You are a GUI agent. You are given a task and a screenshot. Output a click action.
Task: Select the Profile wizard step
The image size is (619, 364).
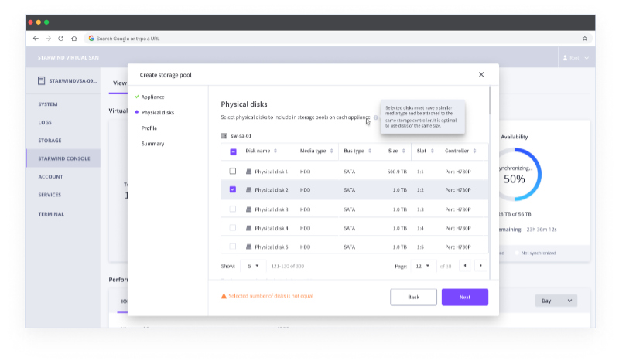point(149,128)
